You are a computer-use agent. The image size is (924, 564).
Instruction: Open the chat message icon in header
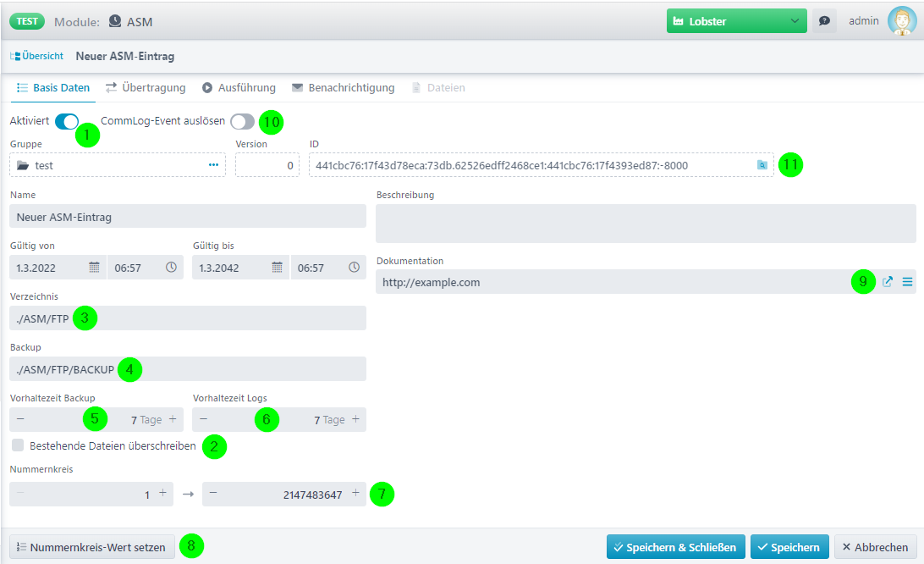824,21
